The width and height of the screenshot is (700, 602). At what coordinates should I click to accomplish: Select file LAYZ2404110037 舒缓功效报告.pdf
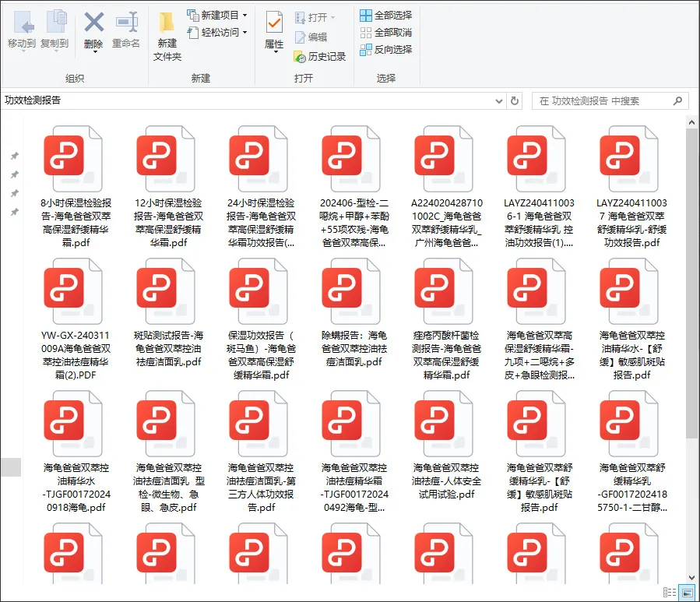pyautogui.click(x=631, y=187)
